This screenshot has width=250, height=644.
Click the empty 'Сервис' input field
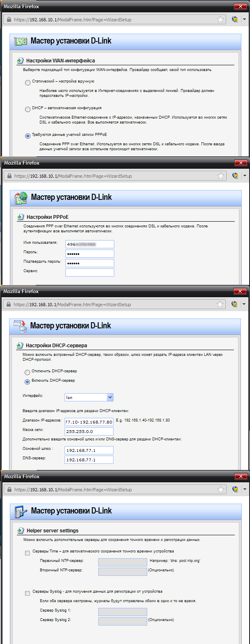pyautogui.click(x=90, y=273)
